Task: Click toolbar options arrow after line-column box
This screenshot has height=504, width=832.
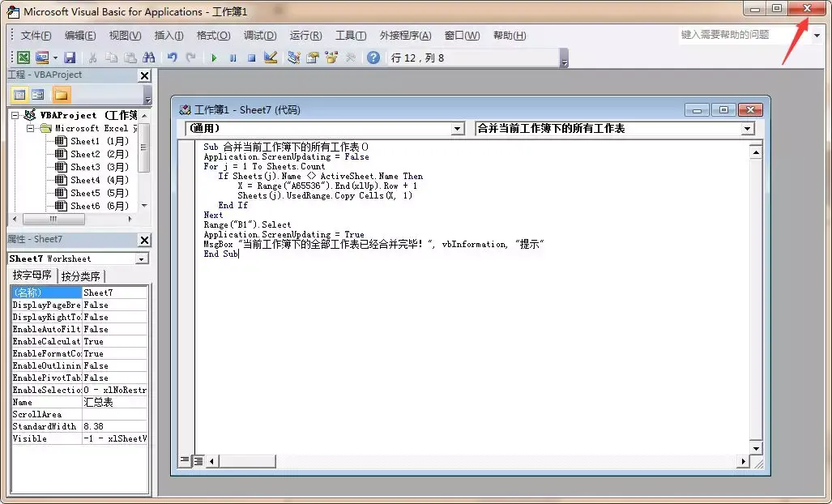Action: [564, 58]
